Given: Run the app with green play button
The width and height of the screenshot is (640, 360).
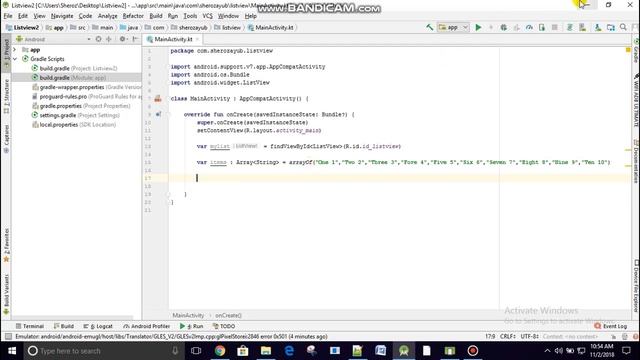Looking at the screenshot, I should click(x=478, y=27).
